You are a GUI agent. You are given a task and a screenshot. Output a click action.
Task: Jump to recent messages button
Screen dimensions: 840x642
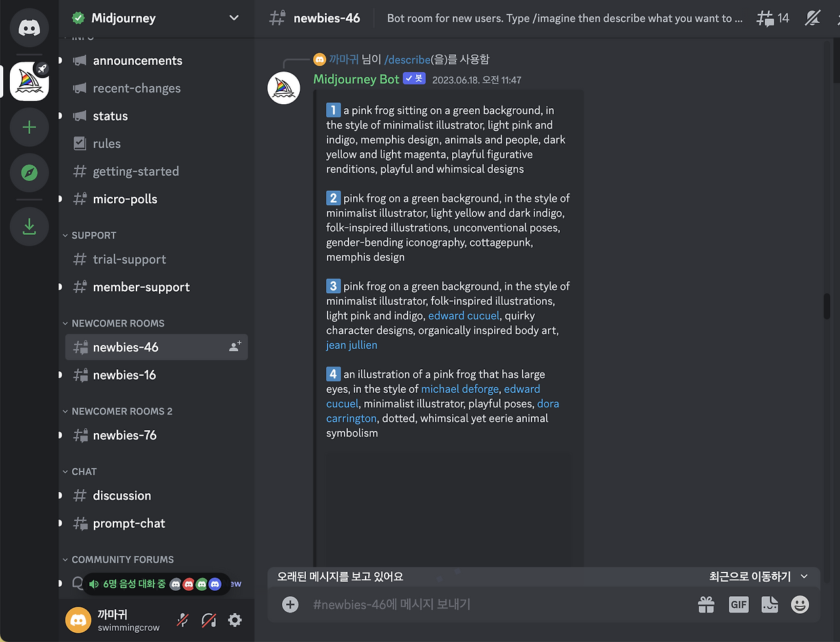click(x=758, y=576)
